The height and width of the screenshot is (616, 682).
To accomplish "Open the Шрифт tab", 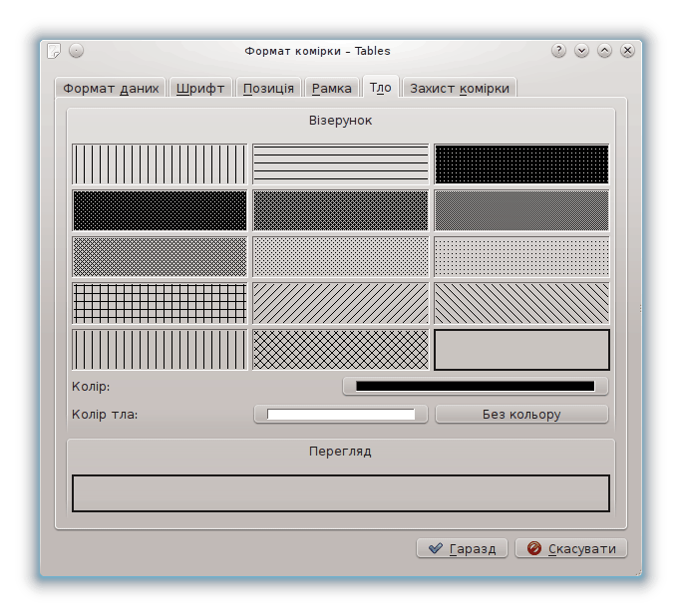I will tap(200, 88).
